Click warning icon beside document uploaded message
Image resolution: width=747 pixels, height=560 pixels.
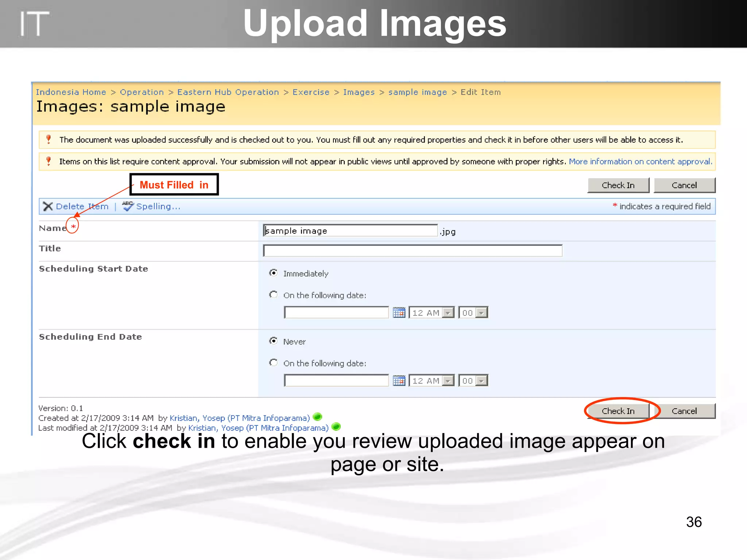pos(49,139)
